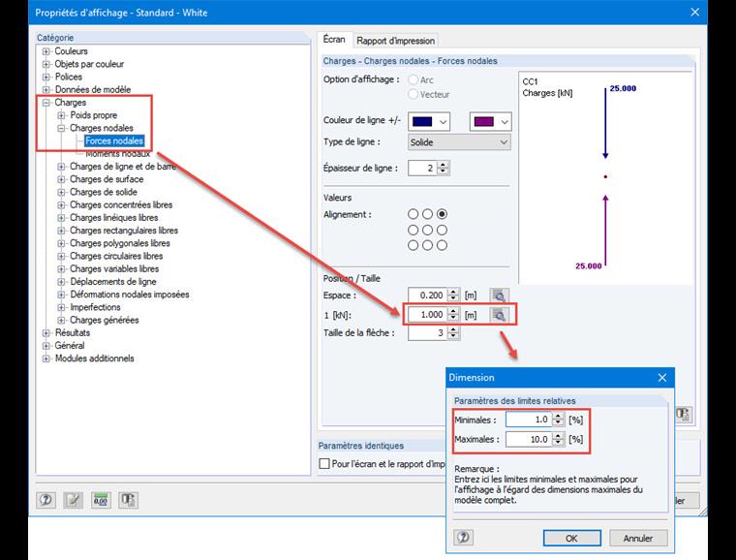Expand the Charges circulaires libres node
This screenshot has width=736, height=560.
click(x=61, y=257)
